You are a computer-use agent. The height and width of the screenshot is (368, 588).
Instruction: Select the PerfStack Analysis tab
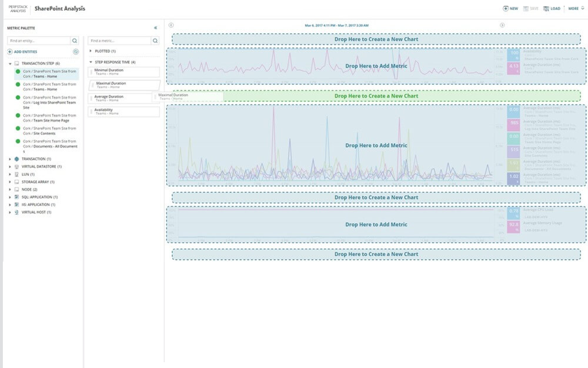point(17,9)
